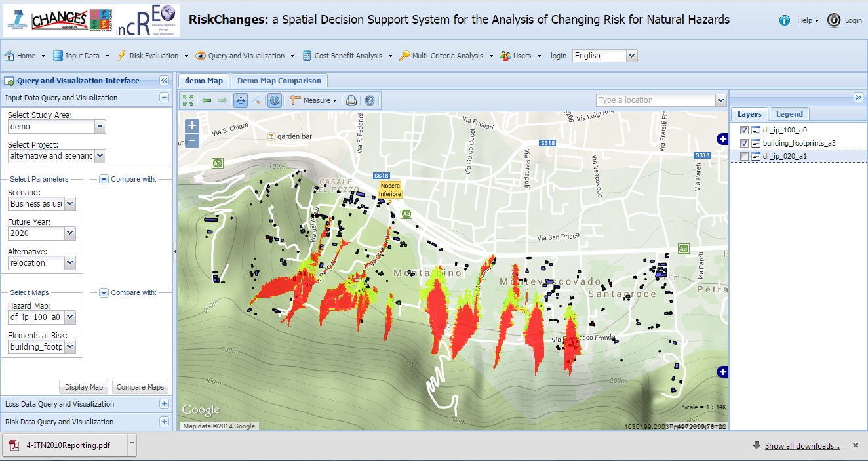The height and width of the screenshot is (461, 868).
Task: Open the Hazard Map dropdown
Action: (x=70, y=317)
